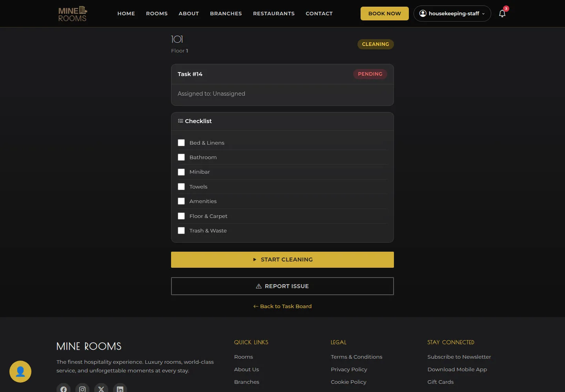Open footer Branches quick link
This screenshot has height=392, width=565.
point(247,382)
